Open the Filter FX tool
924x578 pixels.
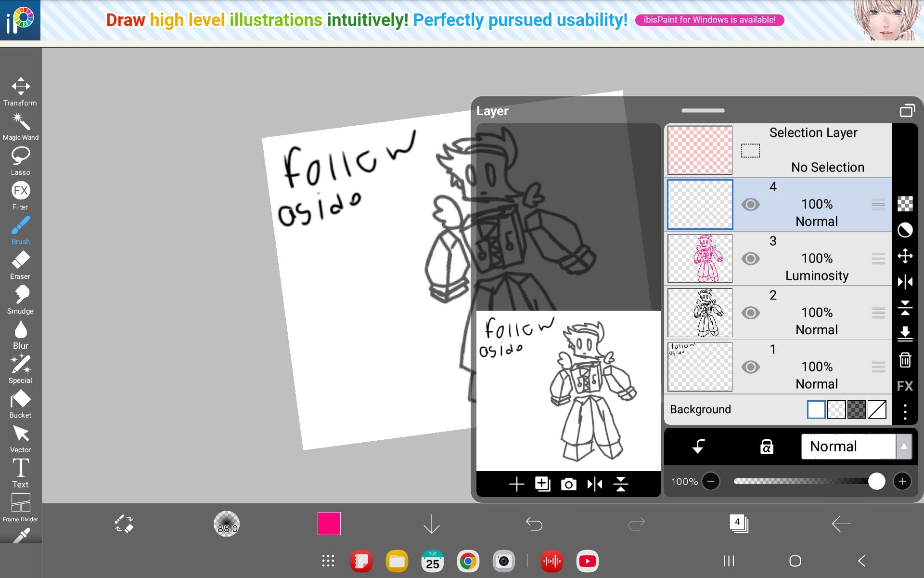(x=20, y=196)
